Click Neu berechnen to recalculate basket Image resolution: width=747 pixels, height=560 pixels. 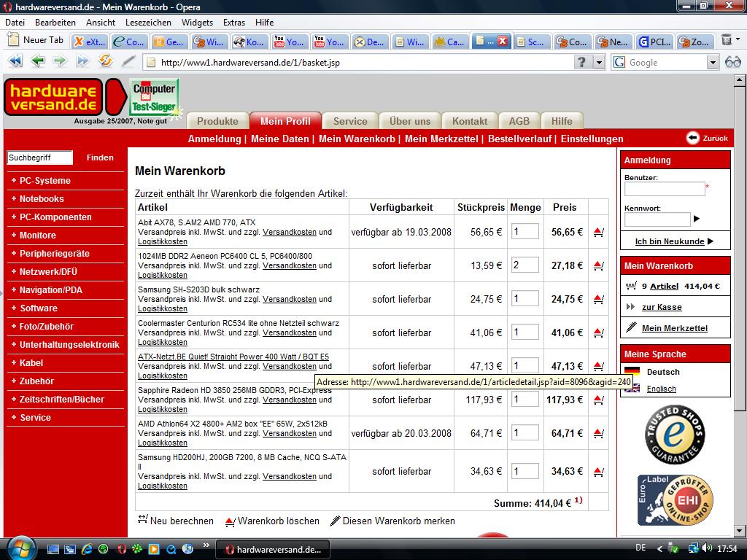click(175, 521)
